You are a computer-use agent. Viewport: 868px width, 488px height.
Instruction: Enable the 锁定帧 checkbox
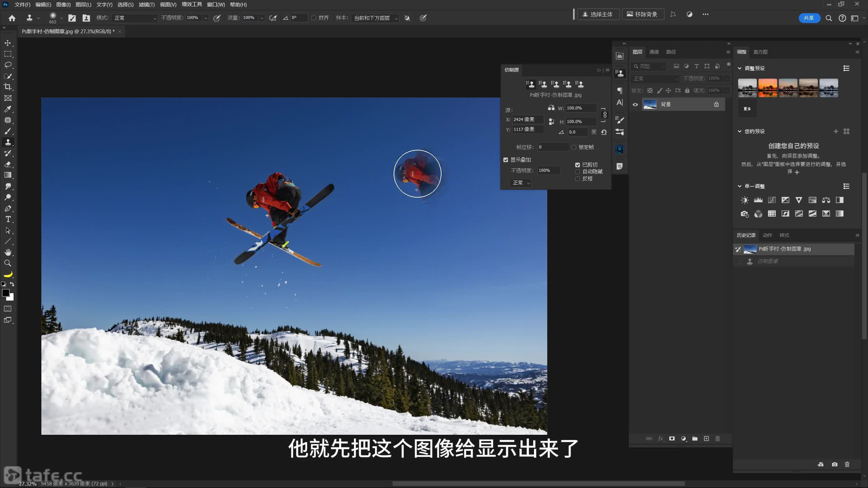pyautogui.click(x=574, y=147)
